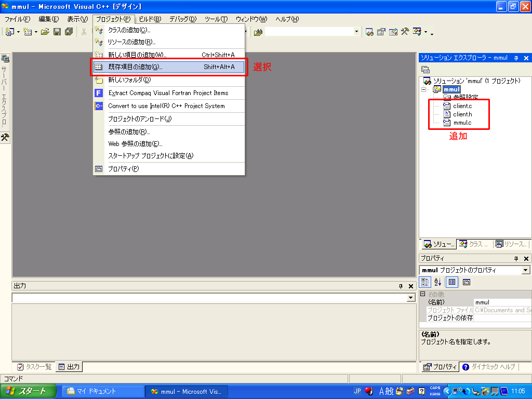Switch to the クラス view tab
This screenshot has height=399, width=532.
[474, 244]
